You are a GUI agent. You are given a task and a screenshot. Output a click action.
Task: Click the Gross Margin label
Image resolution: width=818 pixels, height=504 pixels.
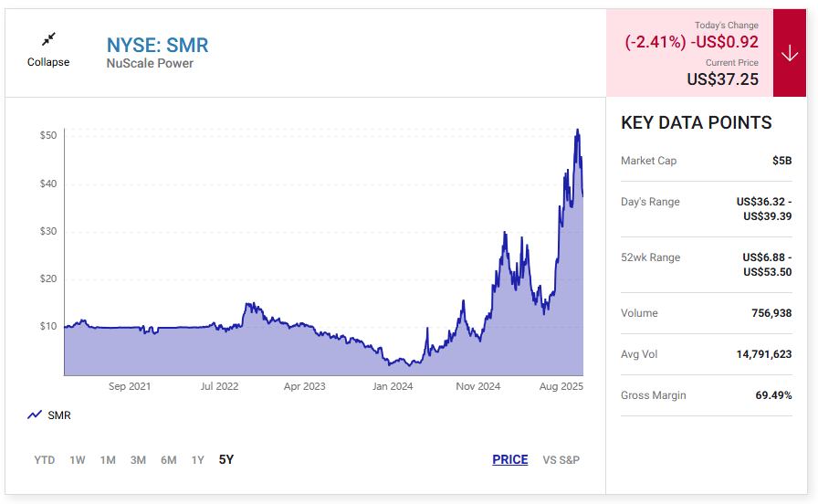click(x=653, y=395)
